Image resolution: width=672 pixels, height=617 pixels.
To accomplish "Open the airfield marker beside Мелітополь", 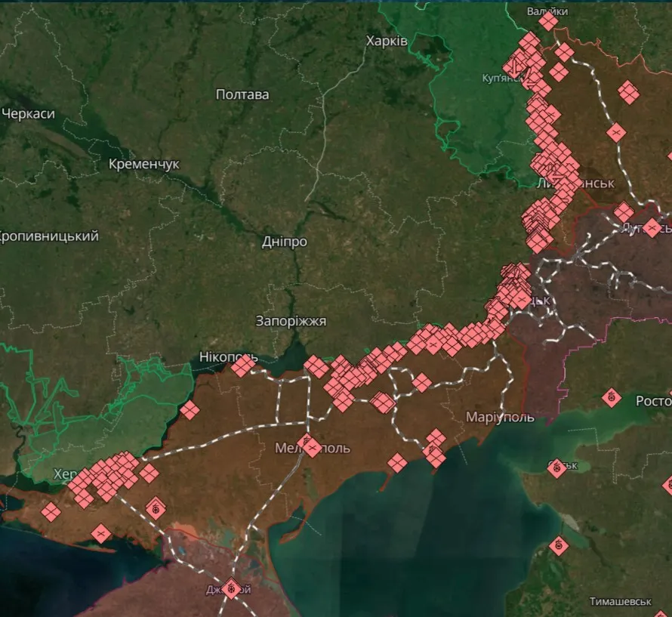I will [x=306, y=441].
